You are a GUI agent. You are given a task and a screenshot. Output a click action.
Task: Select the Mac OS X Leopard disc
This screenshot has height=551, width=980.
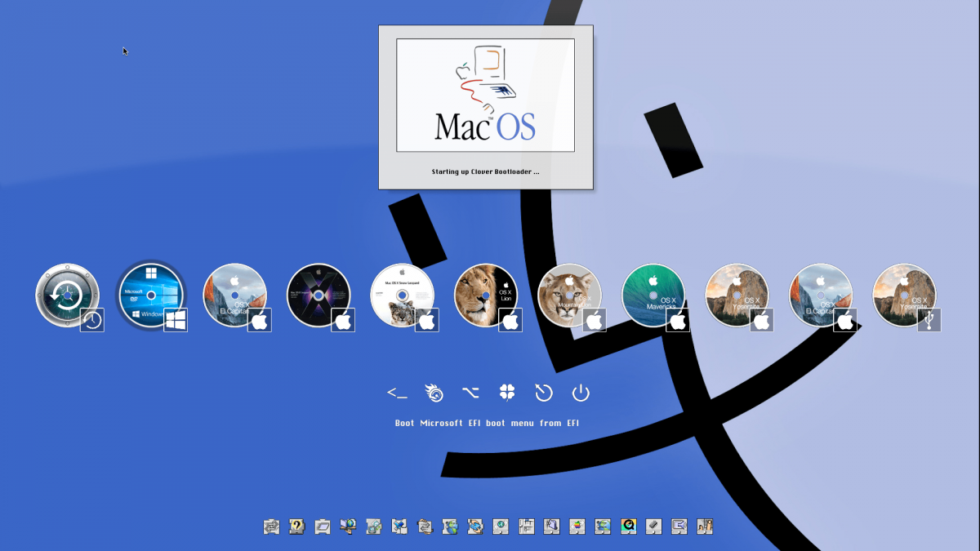[x=318, y=295]
